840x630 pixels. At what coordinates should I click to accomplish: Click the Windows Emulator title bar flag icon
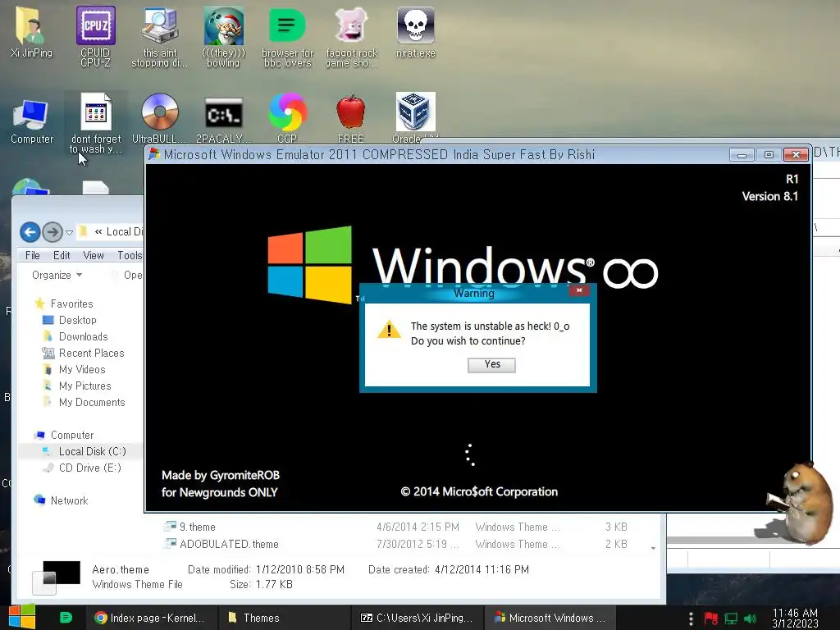tap(154, 154)
